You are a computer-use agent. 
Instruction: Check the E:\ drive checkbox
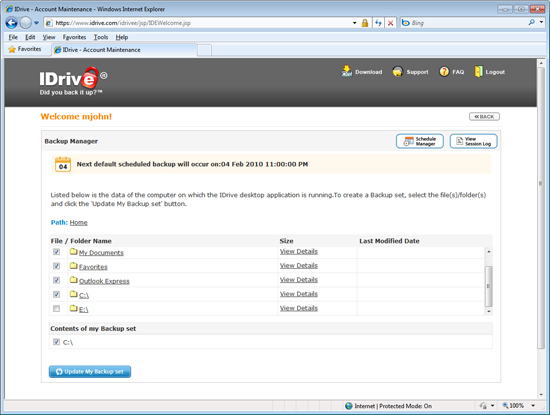56,308
